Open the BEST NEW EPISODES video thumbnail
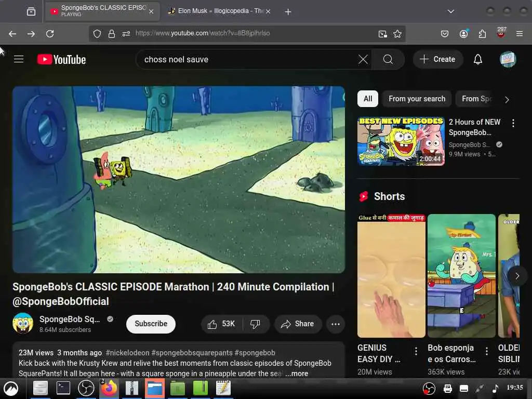Viewport: 532px width, 399px height. coord(401,141)
